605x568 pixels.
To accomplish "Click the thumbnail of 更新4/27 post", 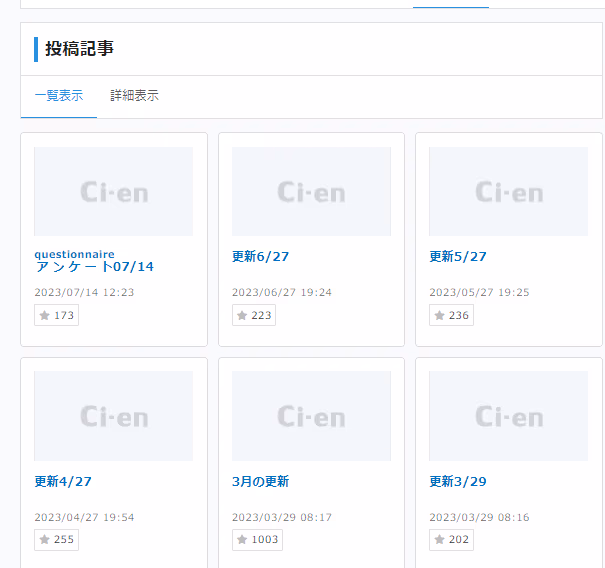I will (x=113, y=416).
